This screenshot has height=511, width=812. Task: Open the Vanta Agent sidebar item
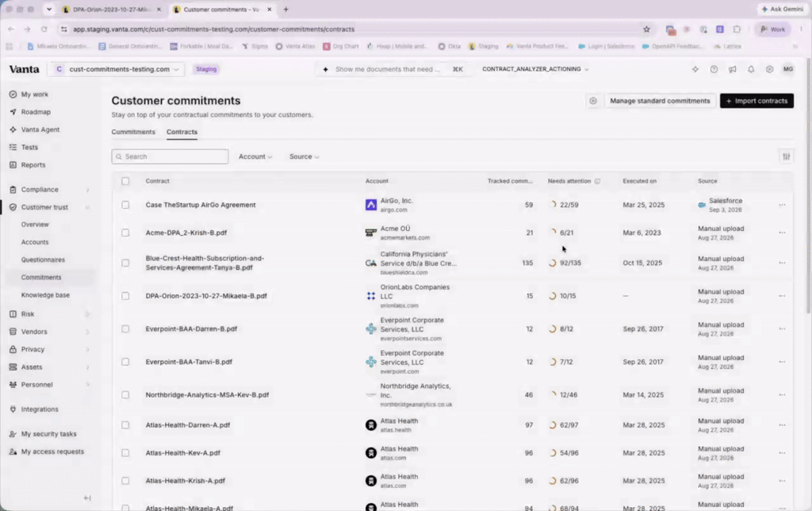(x=40, y=129)
